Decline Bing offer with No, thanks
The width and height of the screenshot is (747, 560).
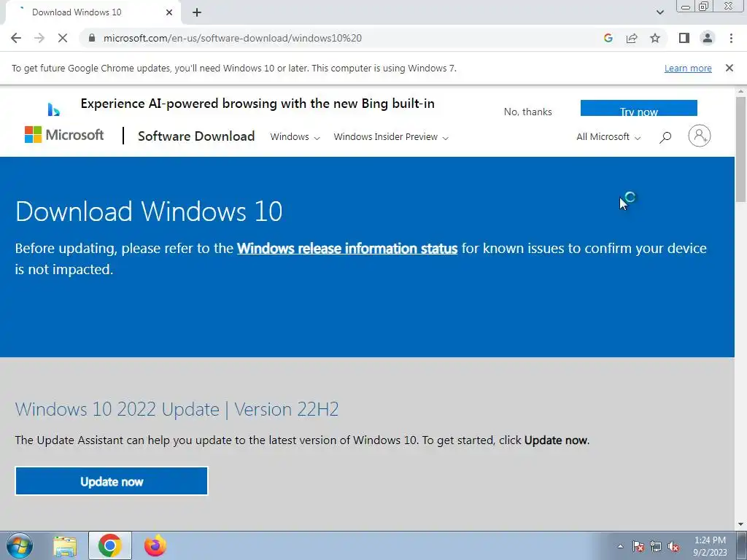coord(528,112)
